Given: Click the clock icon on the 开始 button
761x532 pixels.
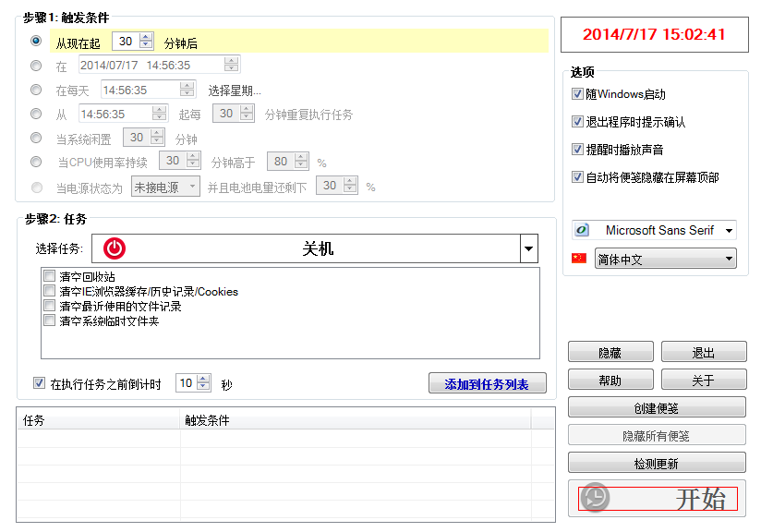Looking at the screenshot, I should (596, 498).
